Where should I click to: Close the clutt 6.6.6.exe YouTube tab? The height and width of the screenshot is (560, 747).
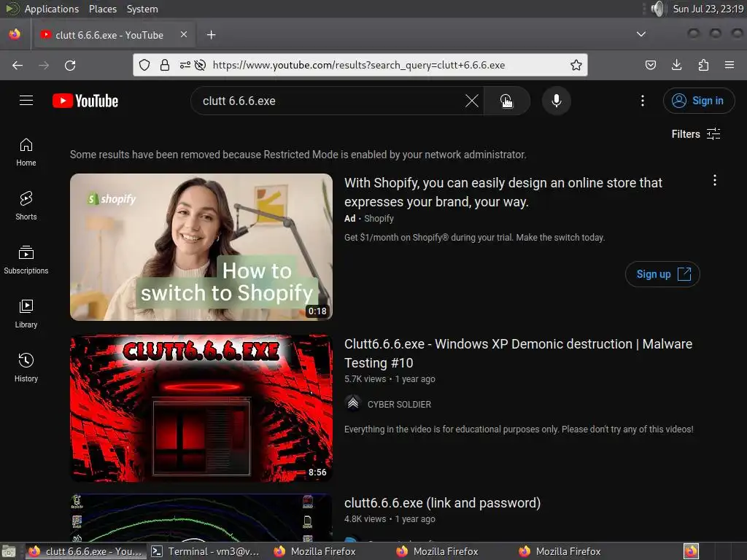tap(184, 34)
